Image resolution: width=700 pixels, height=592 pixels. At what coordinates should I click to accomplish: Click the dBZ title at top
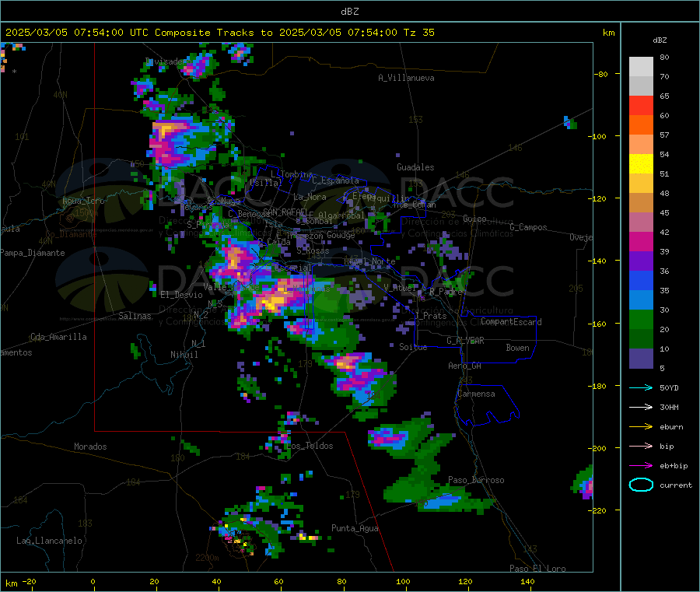[349, 12]
